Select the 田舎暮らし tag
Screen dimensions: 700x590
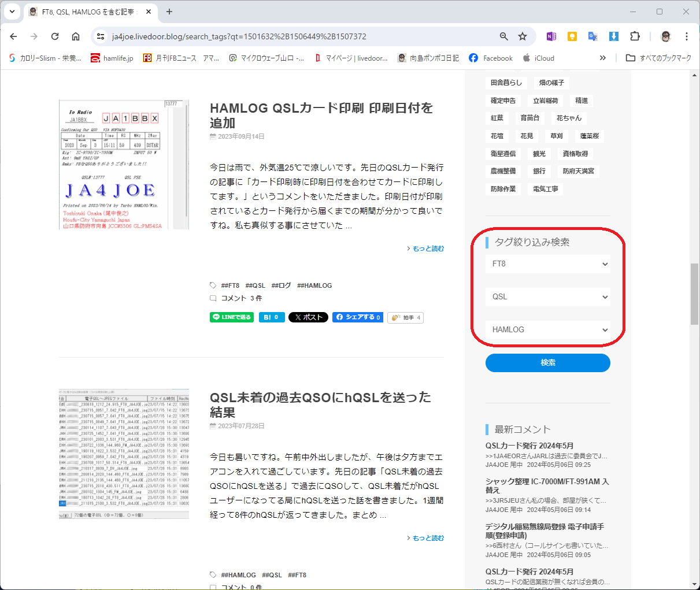[506, 83]
